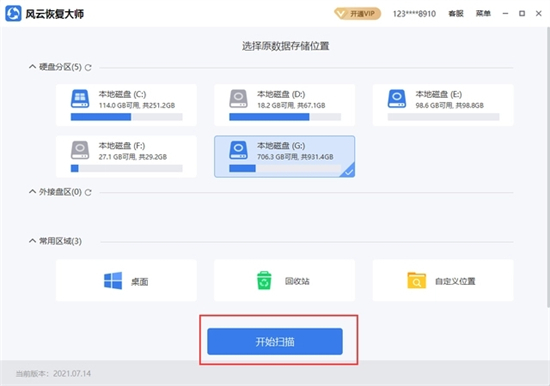Click the 桌面 Windows logo icon
The width and height of the screenshot is (550, 386).
[113, 281]
